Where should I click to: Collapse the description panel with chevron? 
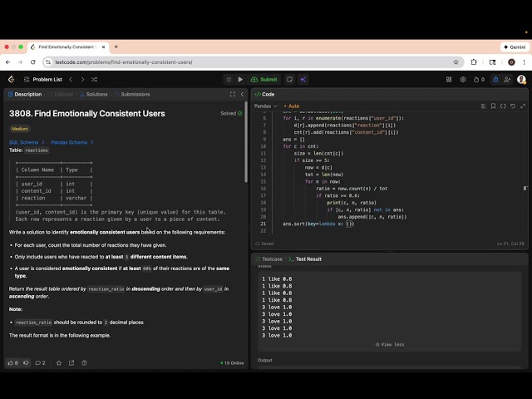click(242, 94)
